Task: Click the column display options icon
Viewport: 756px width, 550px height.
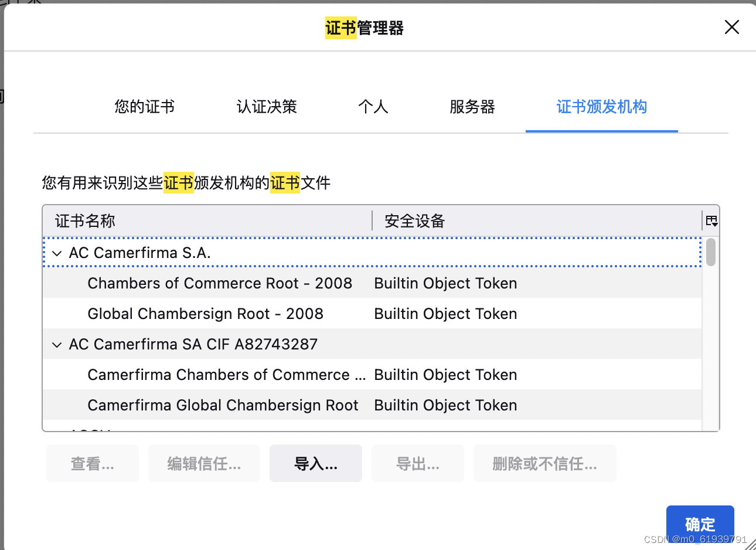Action: 711,220
